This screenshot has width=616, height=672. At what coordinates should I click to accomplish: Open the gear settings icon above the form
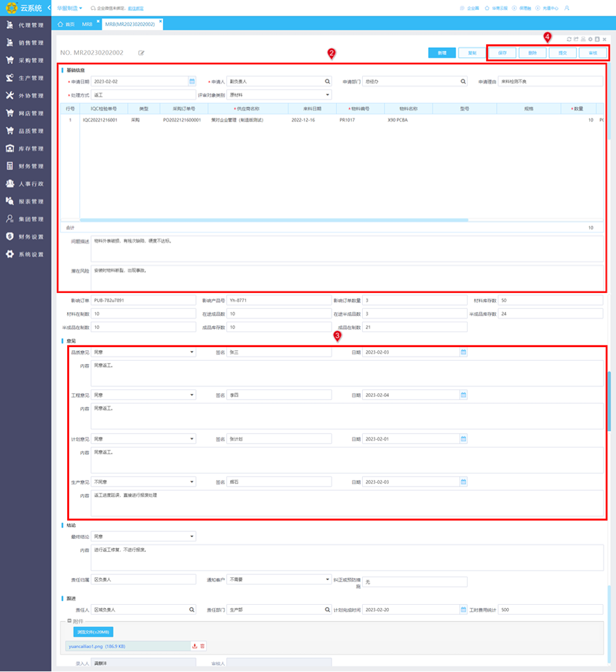click(590, 39)
